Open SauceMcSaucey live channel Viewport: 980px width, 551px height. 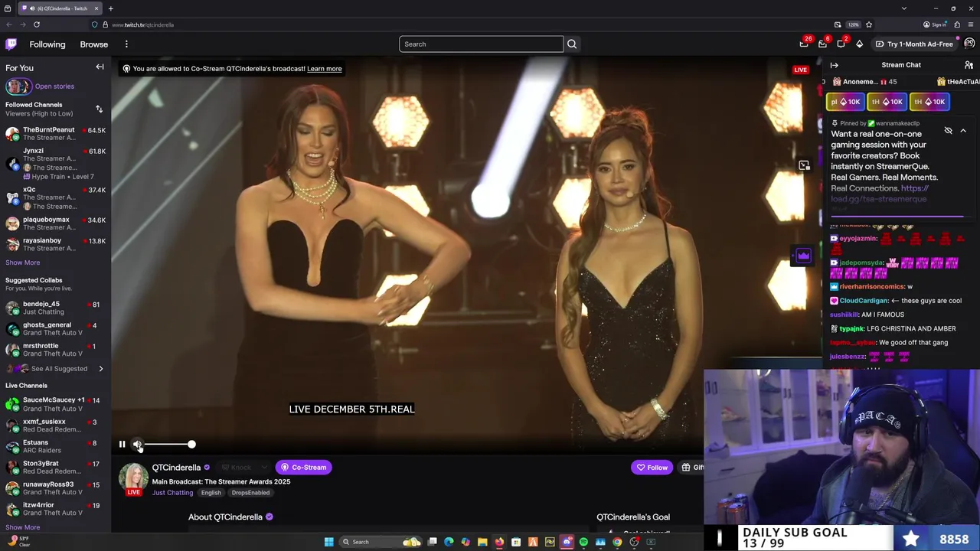coord(55,404)
